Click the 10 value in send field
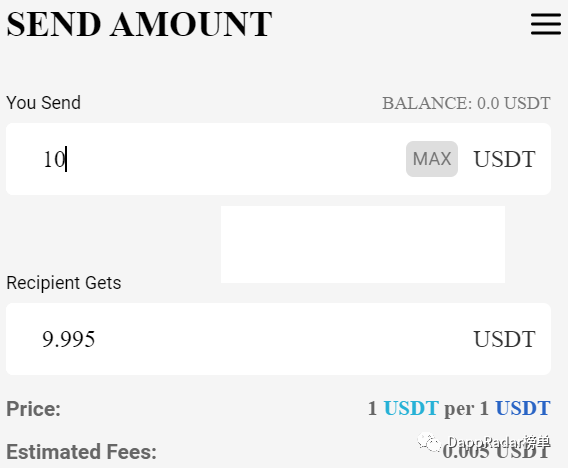Screen dimensions: 568x468 (x=54, y=159)
